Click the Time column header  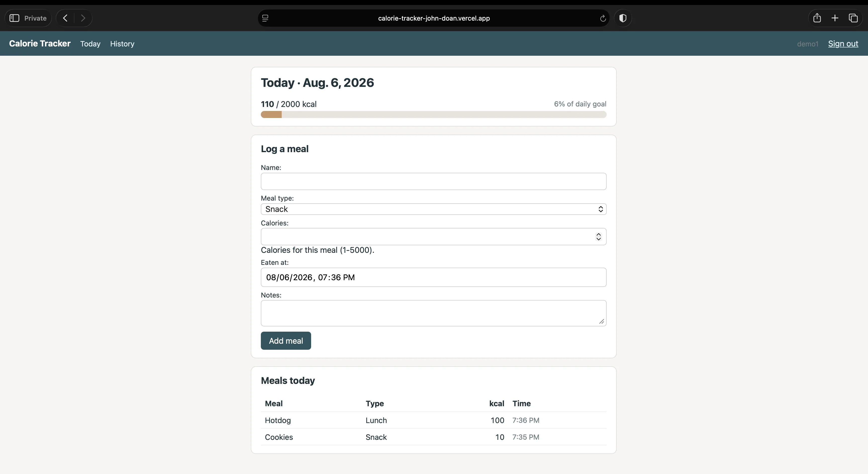(x=522, y=403)
